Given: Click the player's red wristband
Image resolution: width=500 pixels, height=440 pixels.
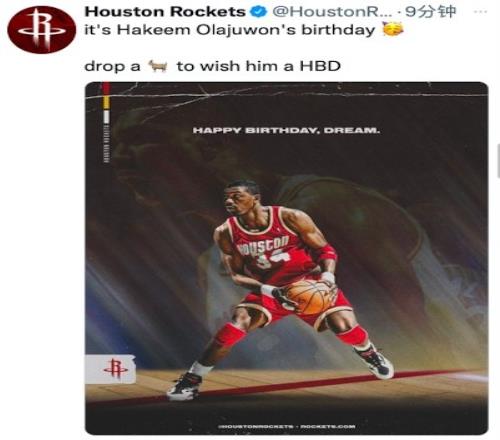Looking at the screenshot, I should (325, 254).
